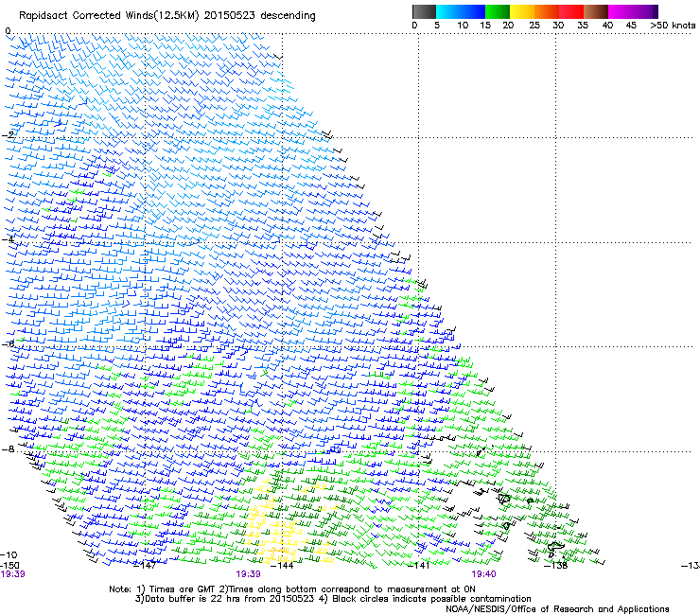Click the '19:39' time label beneath -150
This screenshot has width=700, height=615.
click(x=12, y=574)
